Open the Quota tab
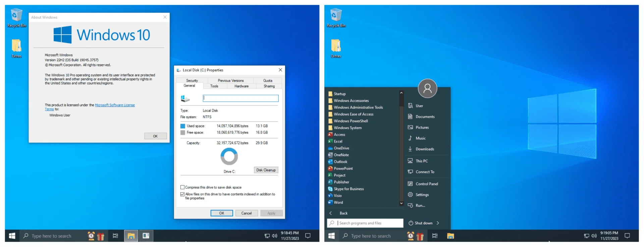The image size is (644, 247). click(x=268, y=80)
